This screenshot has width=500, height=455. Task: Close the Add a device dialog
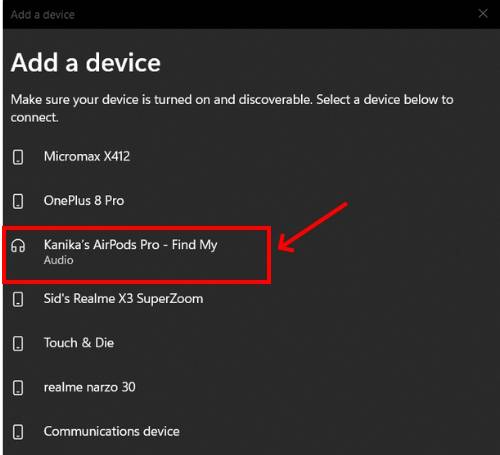point(483,14)
